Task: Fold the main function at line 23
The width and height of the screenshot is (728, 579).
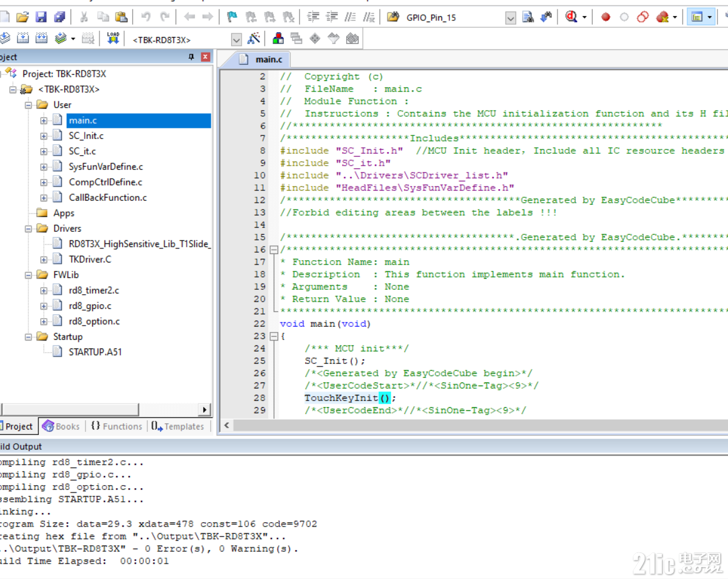Action: pos(274,336)
